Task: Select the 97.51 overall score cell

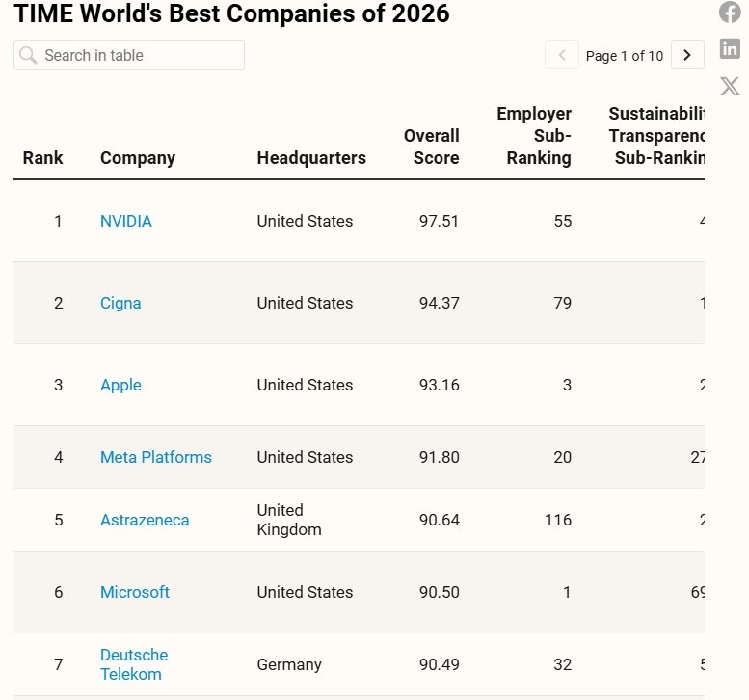Action: 439,221
